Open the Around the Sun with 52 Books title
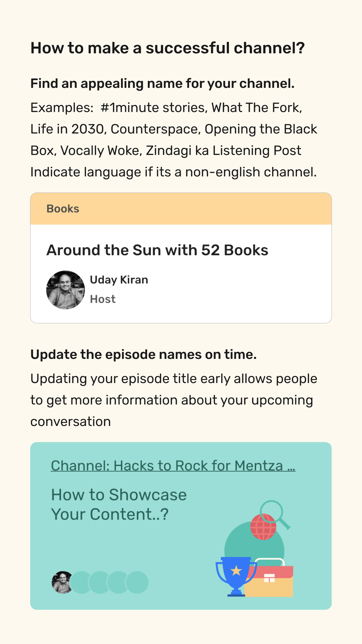362x644 pixels. (x=157, y=250)
